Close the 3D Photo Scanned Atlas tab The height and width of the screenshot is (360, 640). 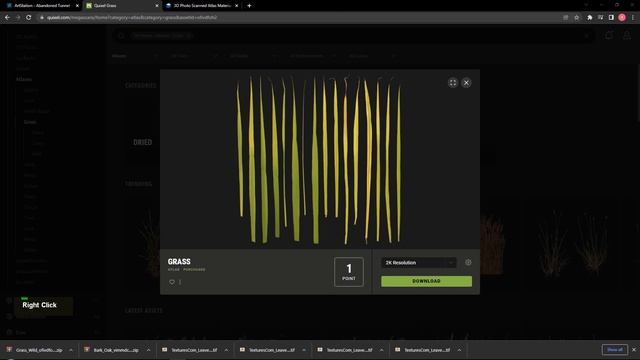[236, 6]
